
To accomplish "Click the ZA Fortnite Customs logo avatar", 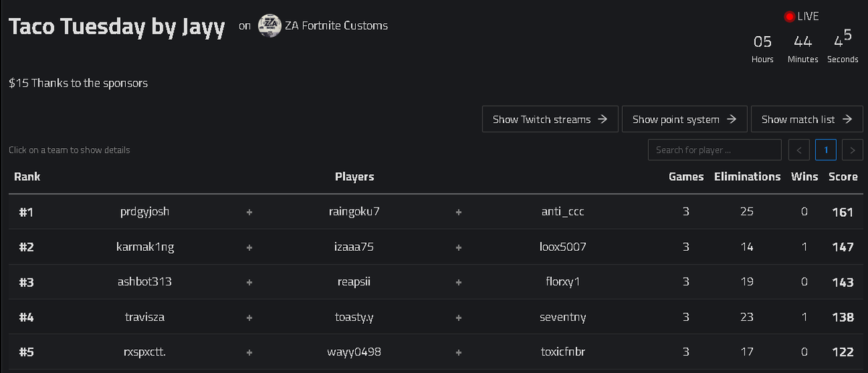I will [270, 26].
